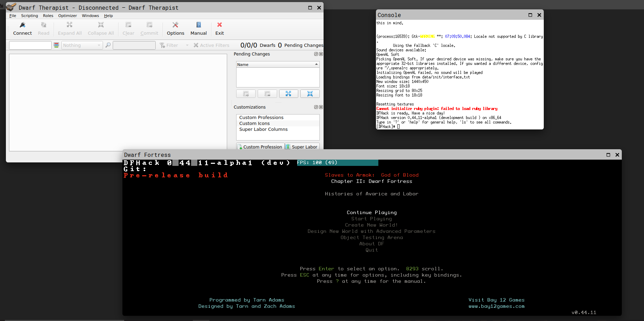
Task: Float the Pending Changes dock panel
Action: [316, 54]
